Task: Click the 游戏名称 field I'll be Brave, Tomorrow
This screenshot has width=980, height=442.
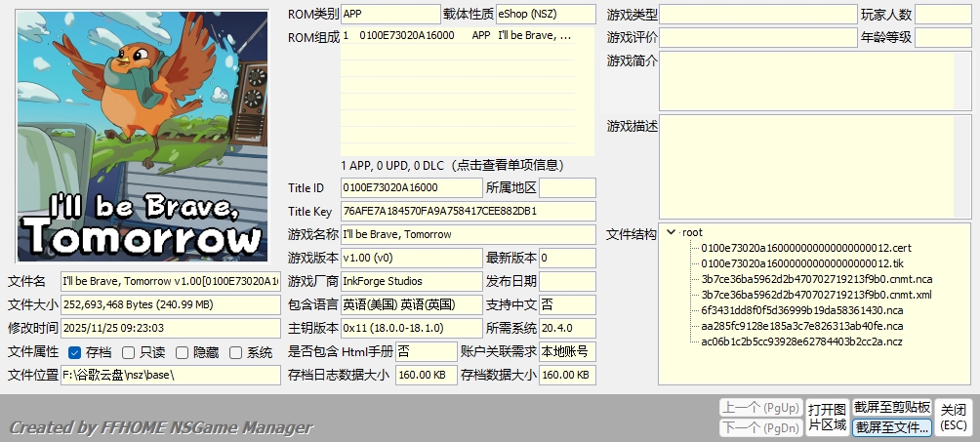Action: [x=469, y=235]
